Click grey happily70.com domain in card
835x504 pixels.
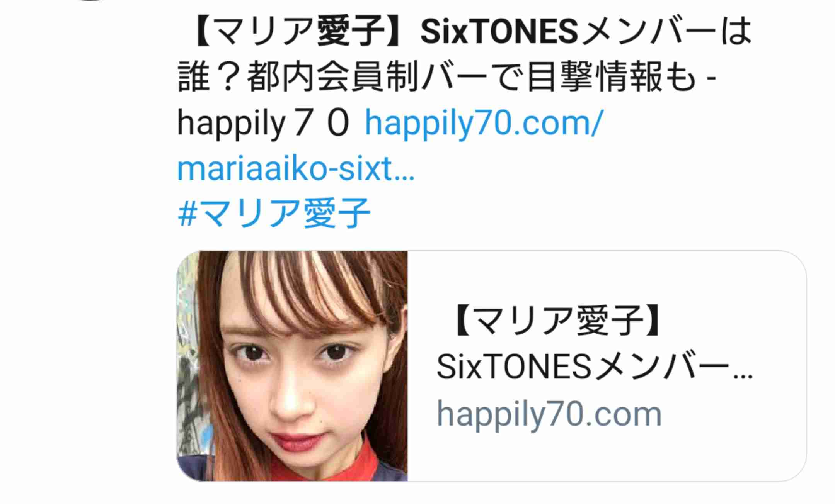(x=549, y=414)
